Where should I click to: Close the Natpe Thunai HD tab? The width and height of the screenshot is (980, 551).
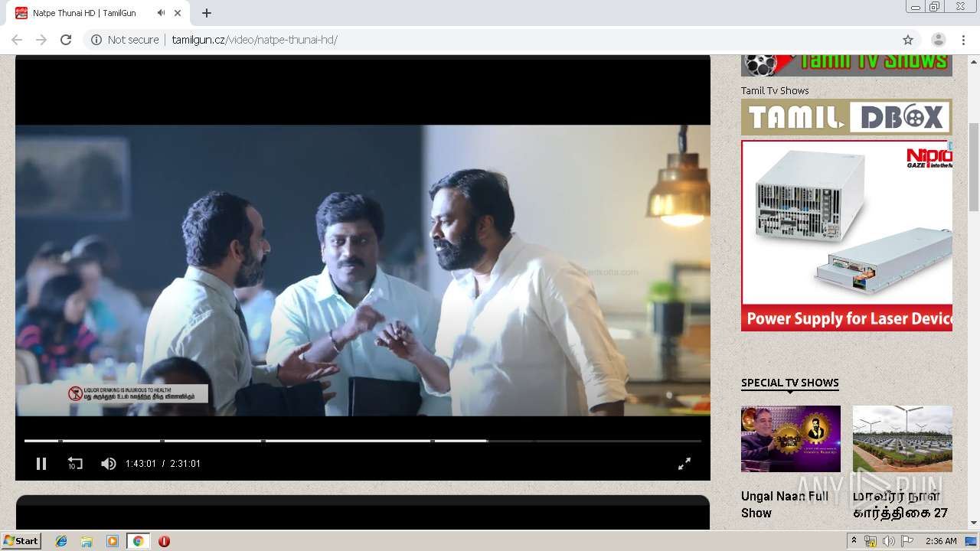pos(178,13)
